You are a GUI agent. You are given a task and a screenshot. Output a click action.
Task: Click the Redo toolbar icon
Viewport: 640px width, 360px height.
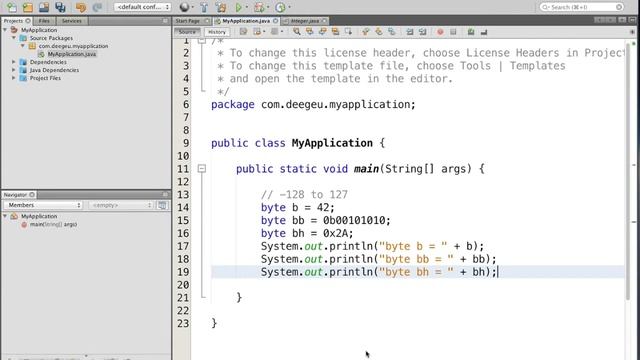coord(97,7)
